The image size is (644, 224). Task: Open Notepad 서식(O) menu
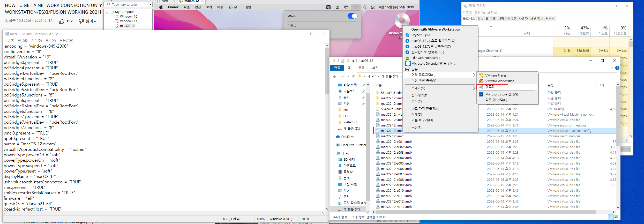point(36,40)
